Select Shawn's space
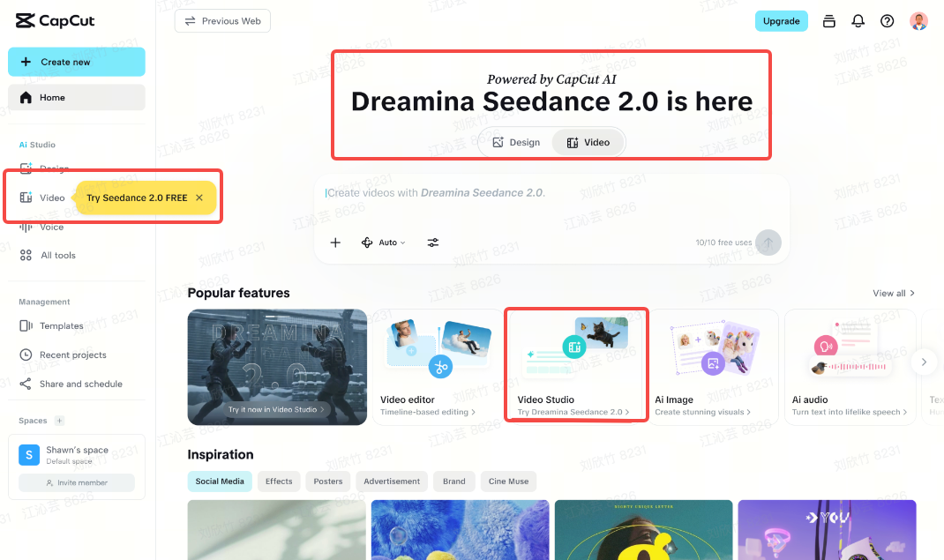 [77, 454]
